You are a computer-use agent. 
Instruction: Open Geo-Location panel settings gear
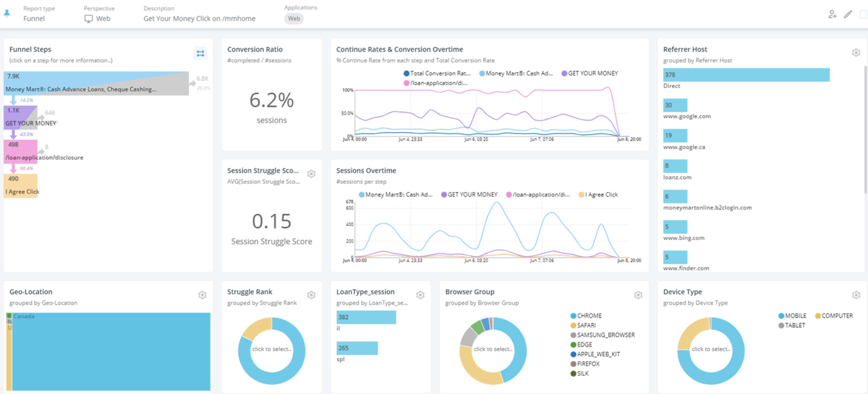[202, 295]
